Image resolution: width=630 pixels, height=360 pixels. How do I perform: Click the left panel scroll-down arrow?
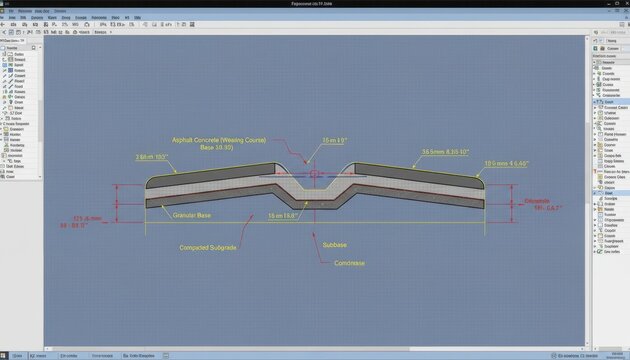(40, 177)
